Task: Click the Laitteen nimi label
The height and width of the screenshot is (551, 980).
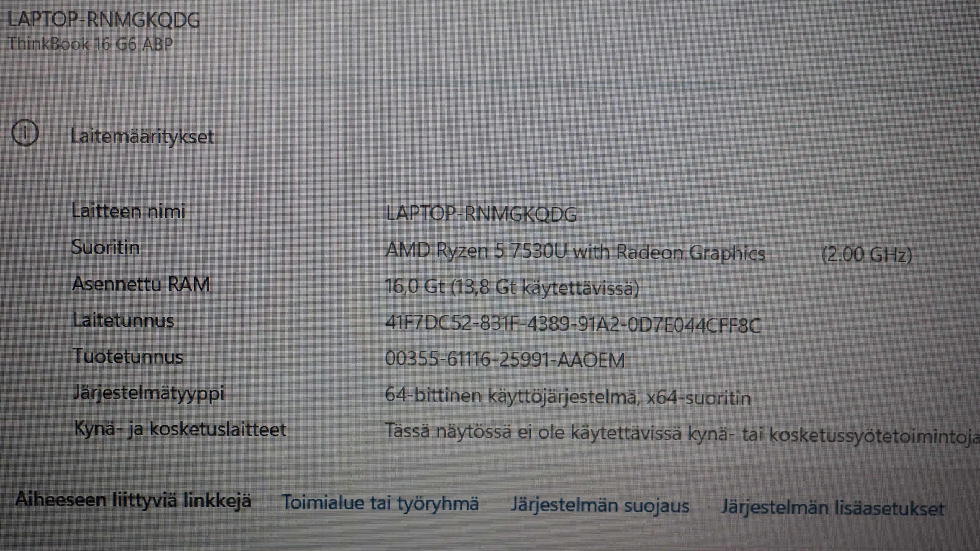Action: coord(128,211)
